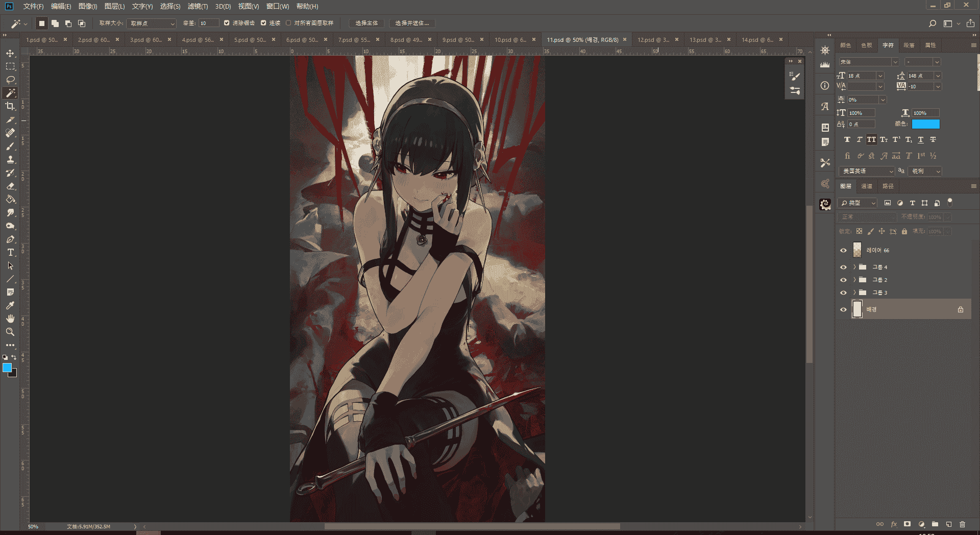Open the 取样大小 sample size dropdown
Viewport: 980px width, 535px height.
click(152, 23)
